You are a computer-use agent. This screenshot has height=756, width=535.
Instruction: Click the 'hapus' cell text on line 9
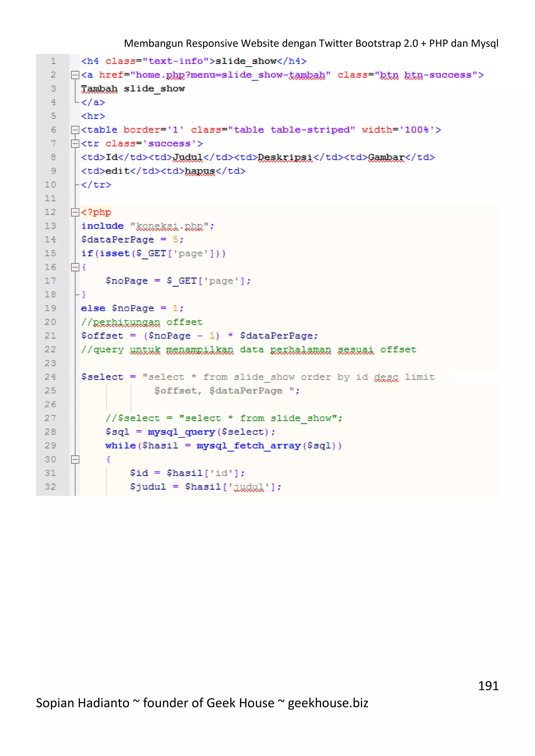pos(200,171)
